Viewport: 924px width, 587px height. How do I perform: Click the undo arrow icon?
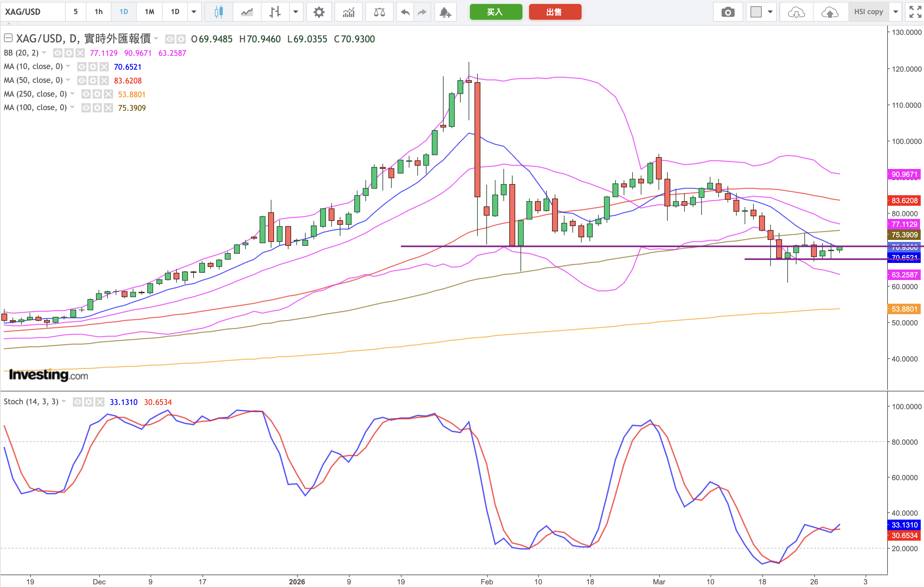[x=405, y=12]
